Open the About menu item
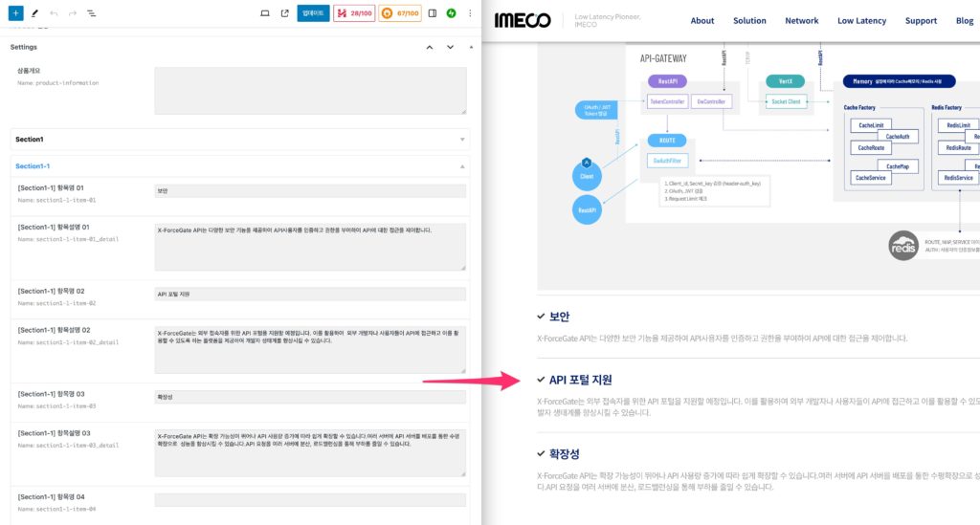The width and height of the screenshot is (980, 525). coord(702,21)
